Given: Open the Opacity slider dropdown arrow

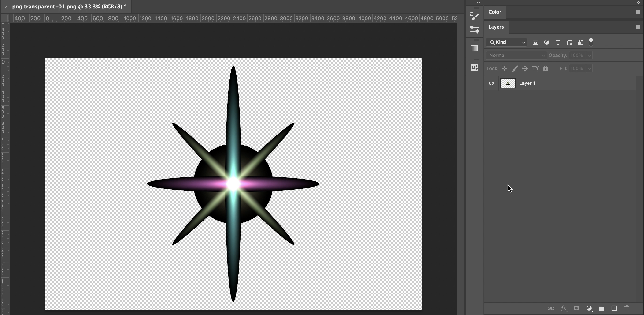Looking at the screenshot, I should pos(589,55).
